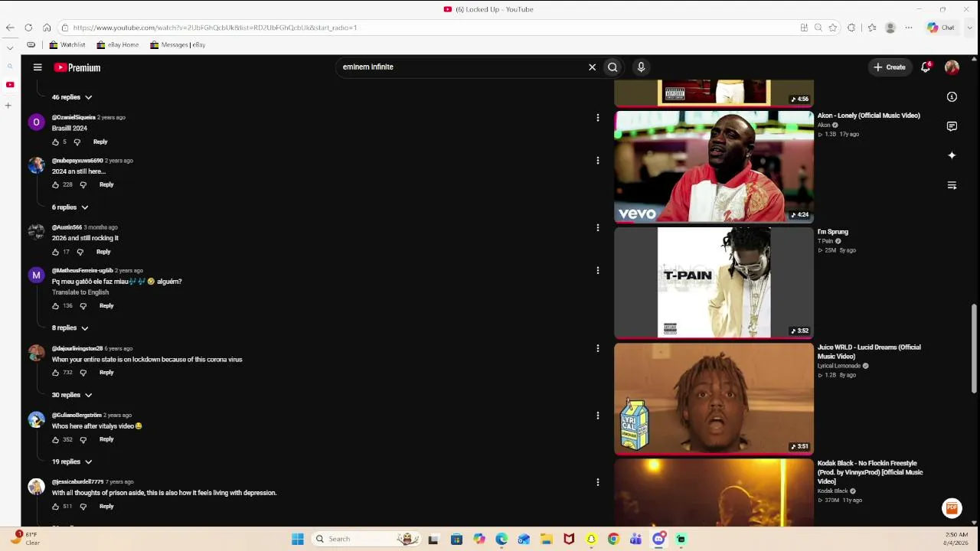The image size is (980, 551).
Task: Open Copilot Chat in the browser toolbar
Action: point(941,28)
